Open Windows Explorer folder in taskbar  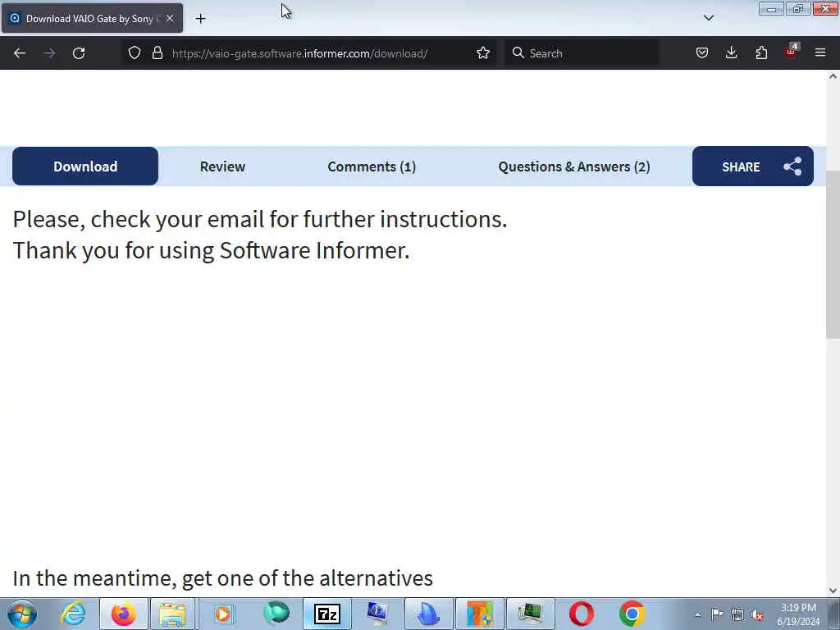click(x=172, y=614)
